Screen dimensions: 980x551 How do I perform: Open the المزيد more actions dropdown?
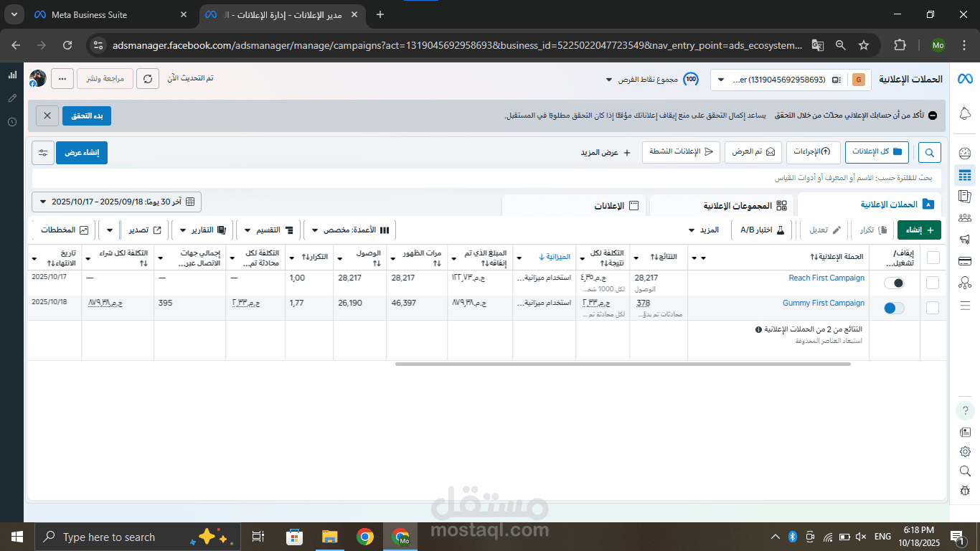pos(703,230)
